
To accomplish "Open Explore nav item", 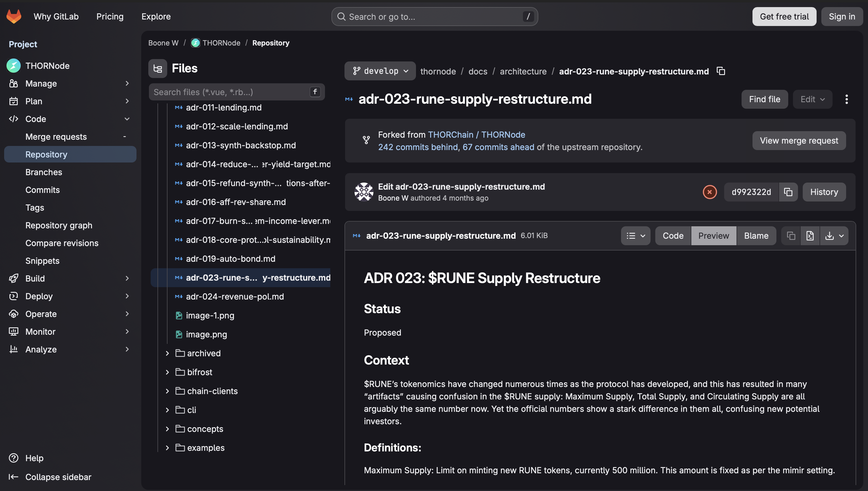I will (x=156, y=17).
